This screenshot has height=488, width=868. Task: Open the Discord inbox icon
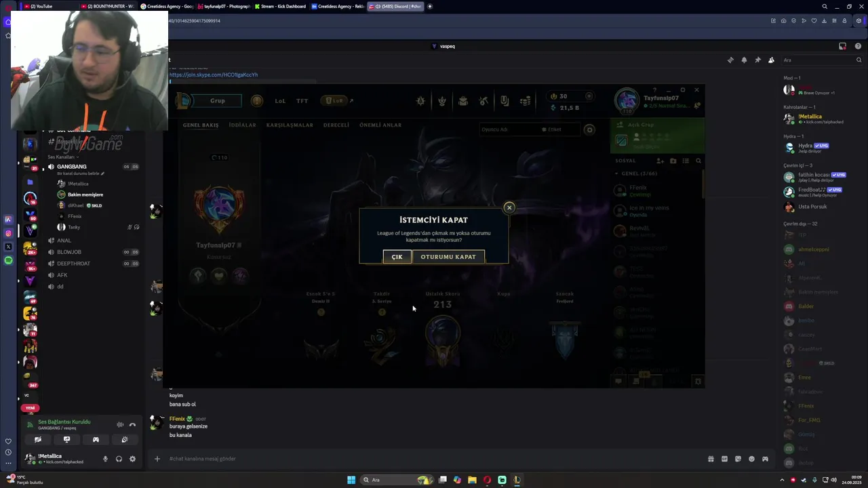(x=842, y=46)
